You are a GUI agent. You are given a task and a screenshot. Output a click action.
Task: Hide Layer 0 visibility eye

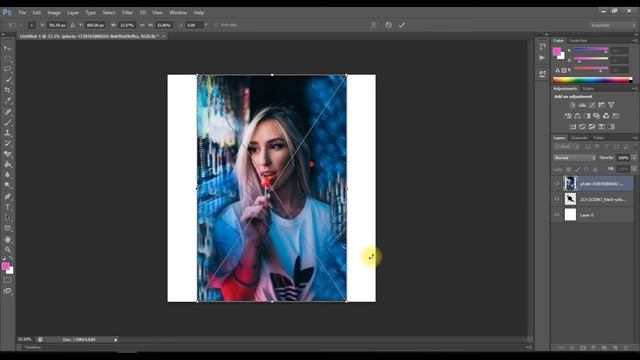[557, 215]
